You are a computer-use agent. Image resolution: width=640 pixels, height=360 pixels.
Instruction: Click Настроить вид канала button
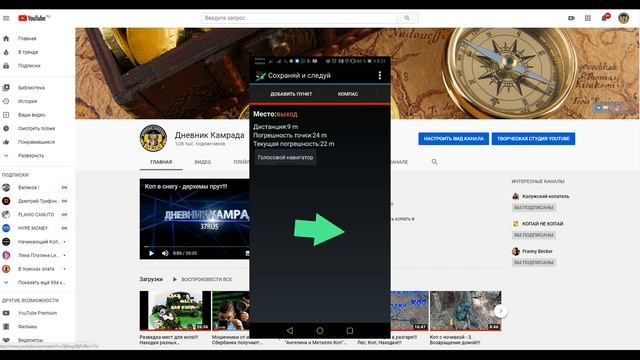tap(453, 138)
